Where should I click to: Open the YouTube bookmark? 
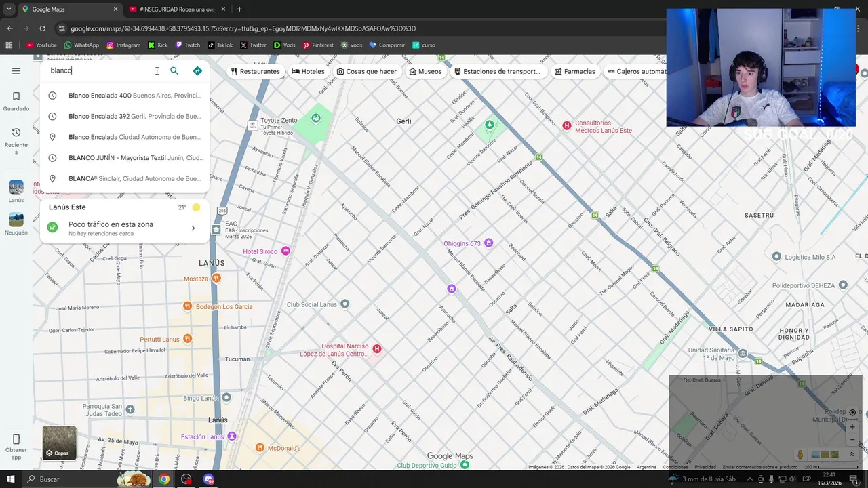point(41,45)
